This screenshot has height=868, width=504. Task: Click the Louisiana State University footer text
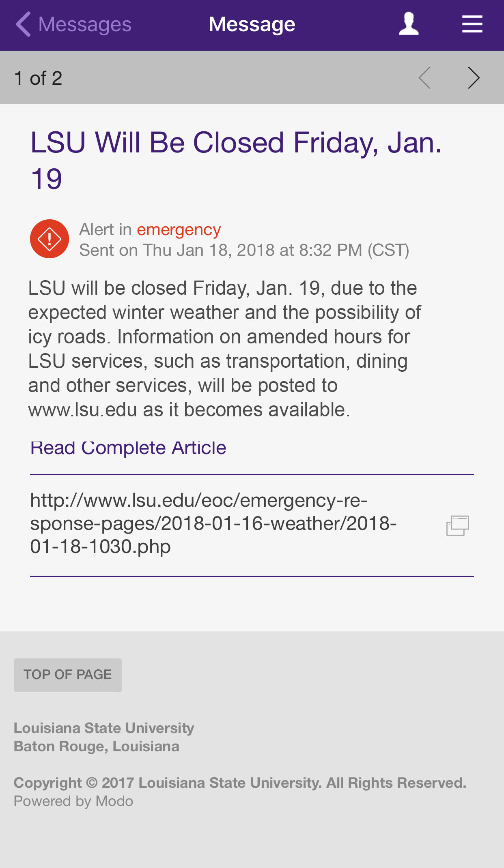pyautogui.click(x=104, y=728)
